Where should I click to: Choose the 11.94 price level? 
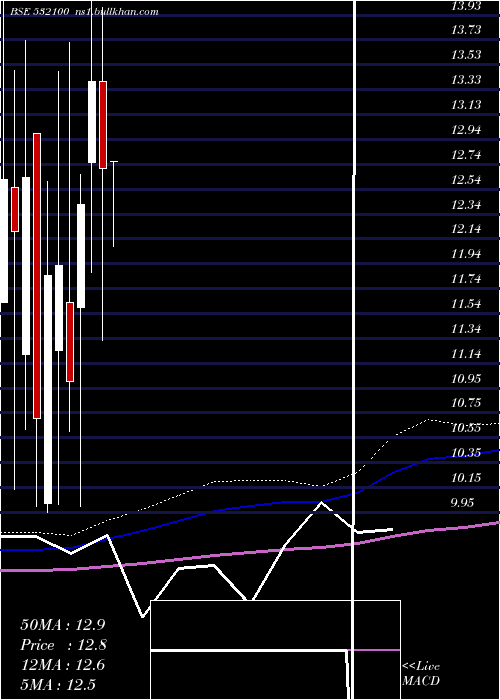point(467,254)
